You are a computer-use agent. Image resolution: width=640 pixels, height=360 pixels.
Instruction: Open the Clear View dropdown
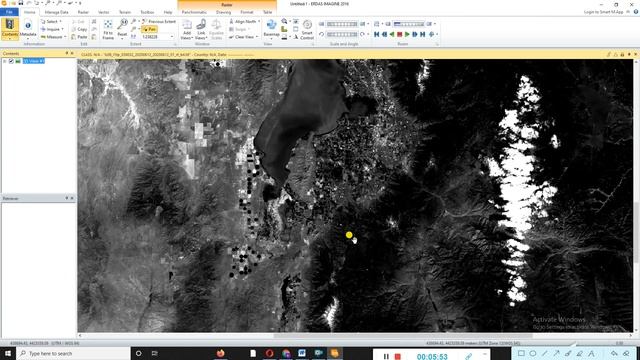point(244,37)
